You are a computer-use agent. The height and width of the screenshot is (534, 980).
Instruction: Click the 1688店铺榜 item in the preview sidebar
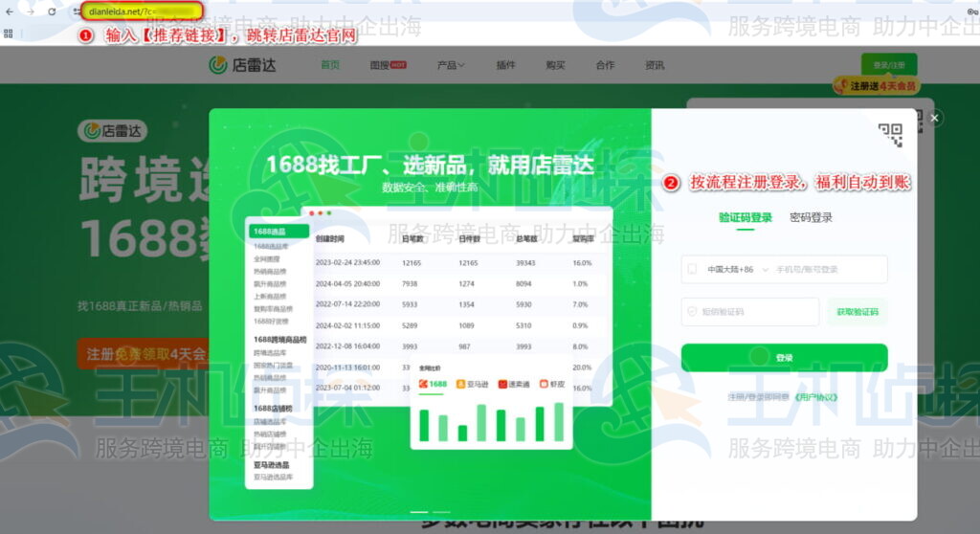pyautogui.click(x=273, y=409)
